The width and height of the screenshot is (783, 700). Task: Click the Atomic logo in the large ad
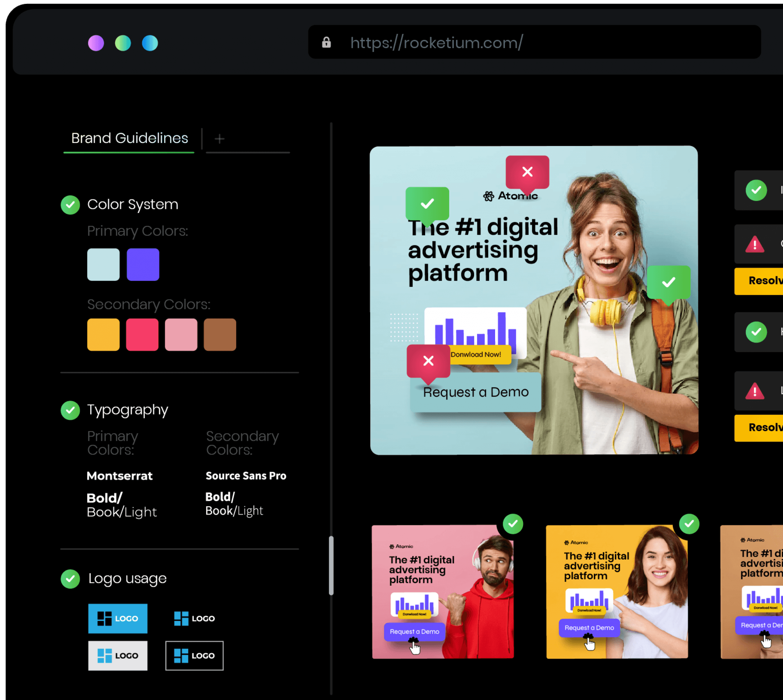click(510, 196)
